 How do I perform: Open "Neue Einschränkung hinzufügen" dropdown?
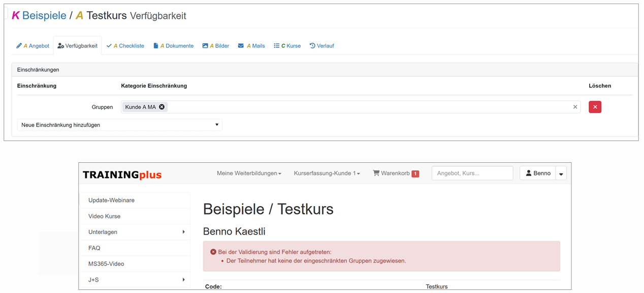tap(119, 125)
